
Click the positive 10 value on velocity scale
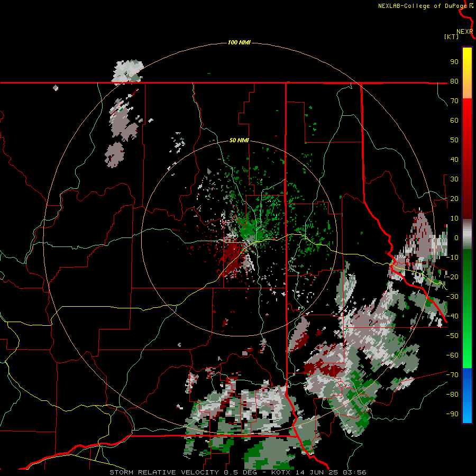pos(454,218)
